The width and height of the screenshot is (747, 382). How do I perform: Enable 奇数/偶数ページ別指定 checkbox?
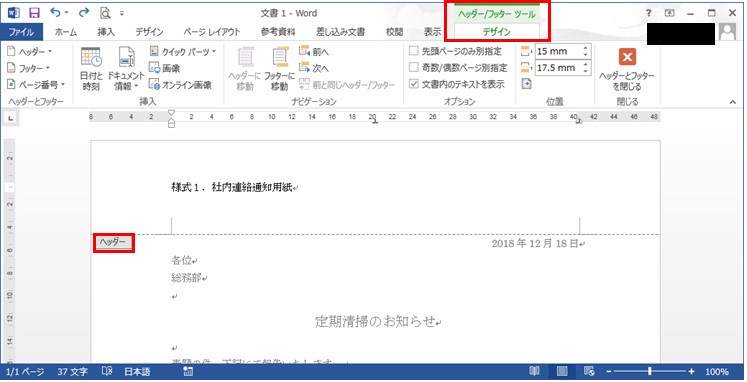pyautogui.click(x=414, y=67)
